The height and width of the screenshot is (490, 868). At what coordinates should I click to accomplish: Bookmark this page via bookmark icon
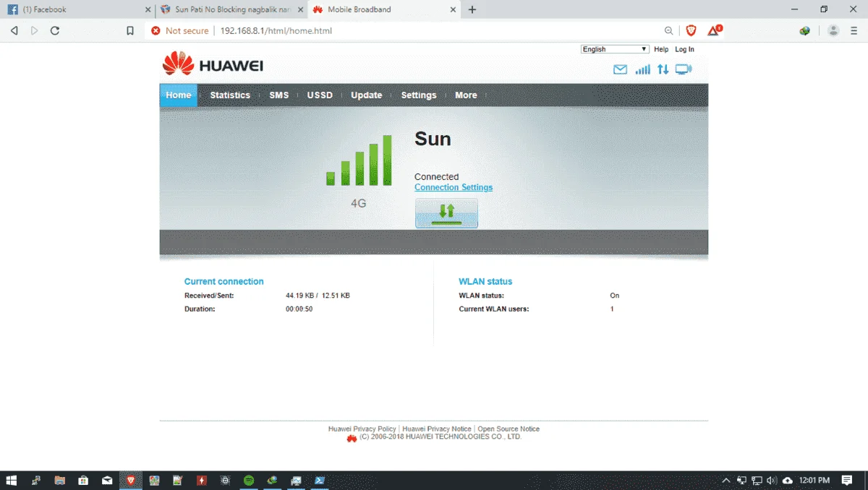[x=130, y=30]
